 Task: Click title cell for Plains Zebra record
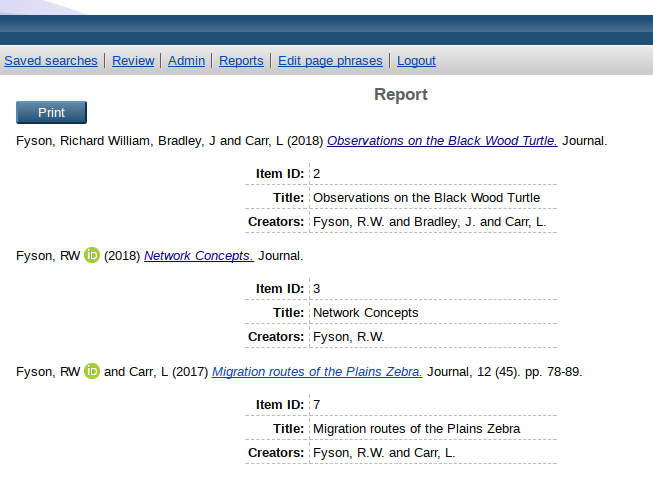(x=416, y=429)
